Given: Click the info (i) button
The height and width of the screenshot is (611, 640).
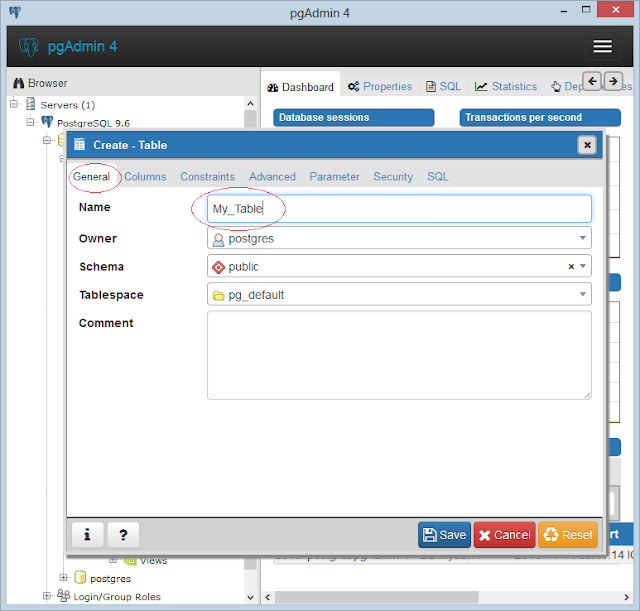Looking at the screenshot, I should [87, 535].
